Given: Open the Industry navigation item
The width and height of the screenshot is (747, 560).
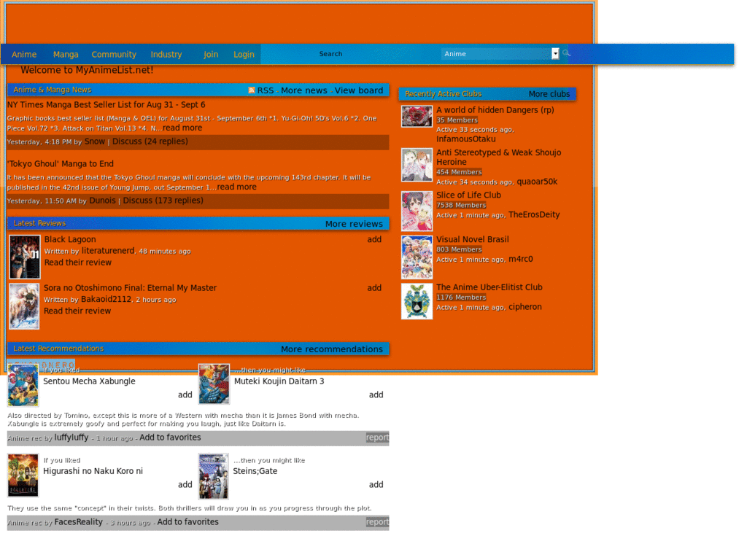Looking at the screenshot, I should coord(166,54).
